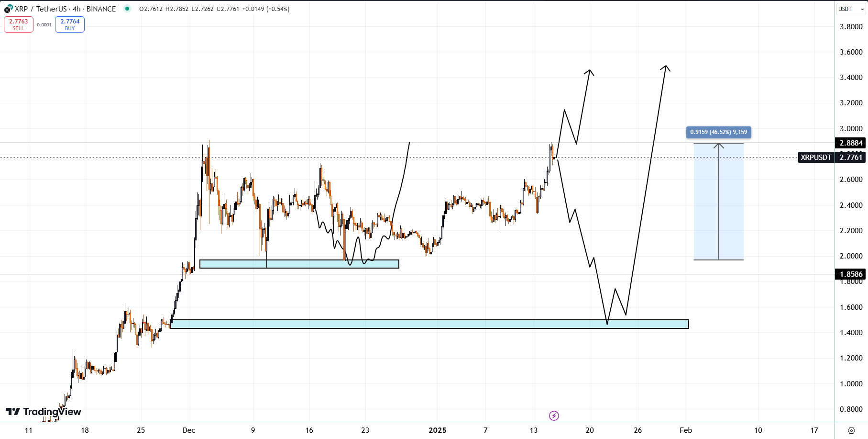Click the red SELL 2.7763 button
Viewport: 868px width, 439px height.
pos(19,24)
